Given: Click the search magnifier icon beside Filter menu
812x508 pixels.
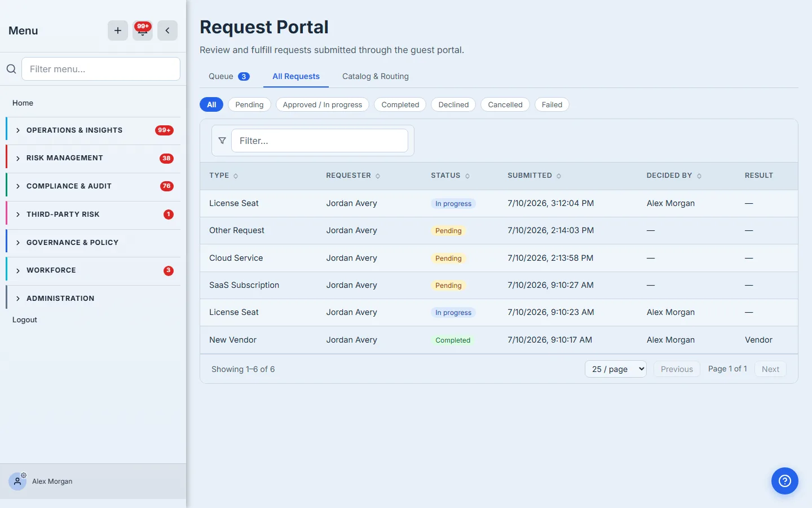Looking at the screenshot, I should pos(11,69).
